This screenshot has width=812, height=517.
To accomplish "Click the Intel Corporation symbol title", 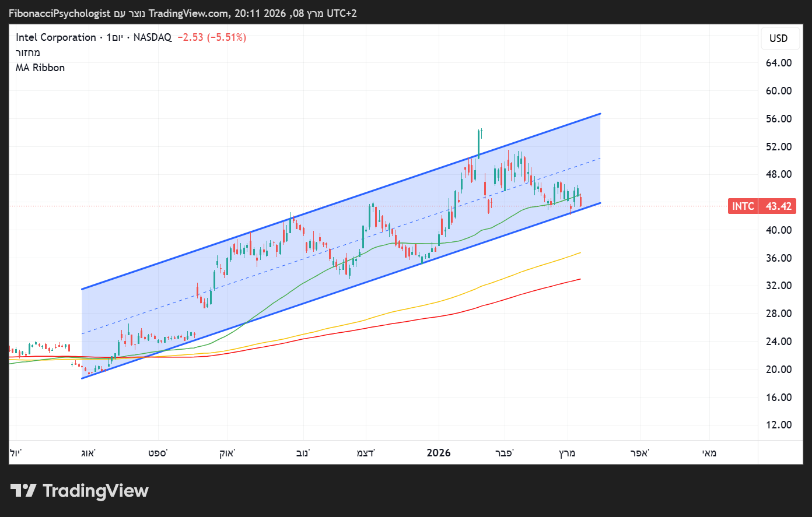I will point(56,37).
